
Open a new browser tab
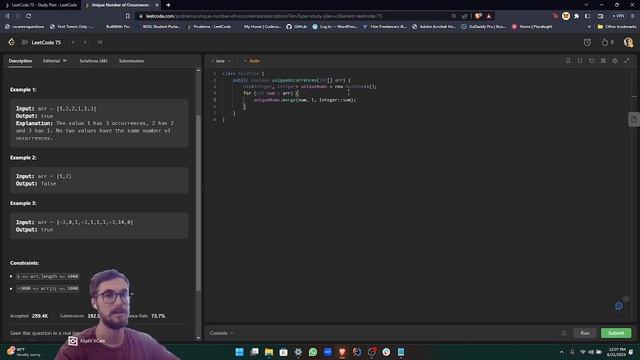click(x=168, y=5)
